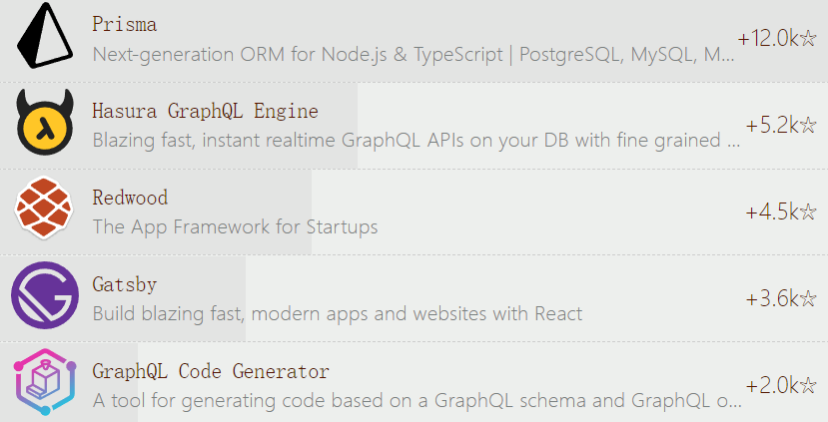The height and width of the screenshot is (422, 828).
Task: Click the Hasura horned lambda logo
Action: click(44, 124)
